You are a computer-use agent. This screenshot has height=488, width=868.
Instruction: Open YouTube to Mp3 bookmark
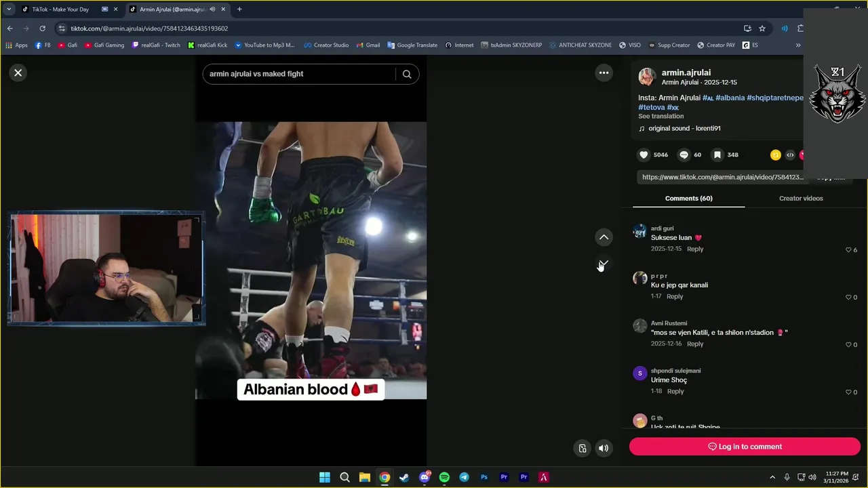[264, 45]
